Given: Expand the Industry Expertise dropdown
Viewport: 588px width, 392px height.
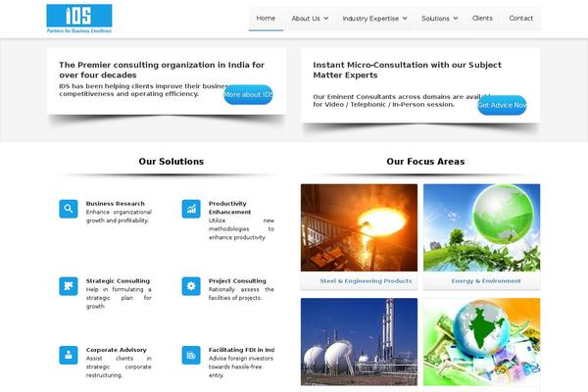Looking at the screenshot, I should click(x=374, y=19).
